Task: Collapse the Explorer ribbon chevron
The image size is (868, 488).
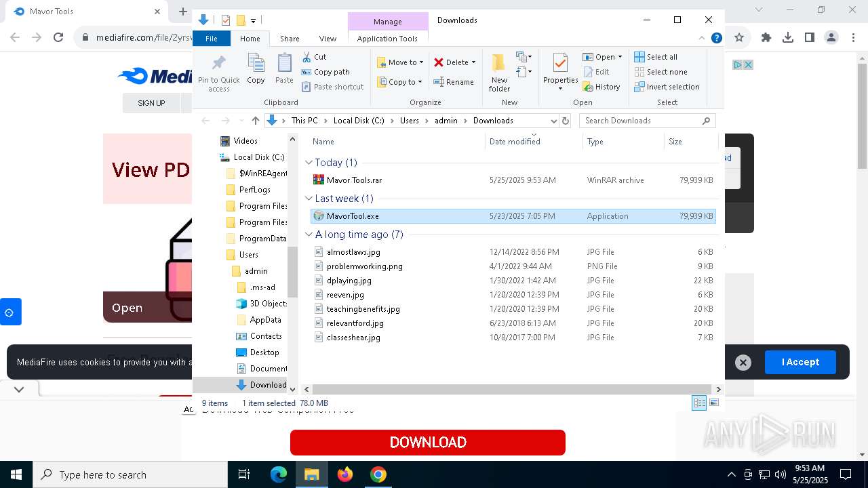Action: coord(702,39)
